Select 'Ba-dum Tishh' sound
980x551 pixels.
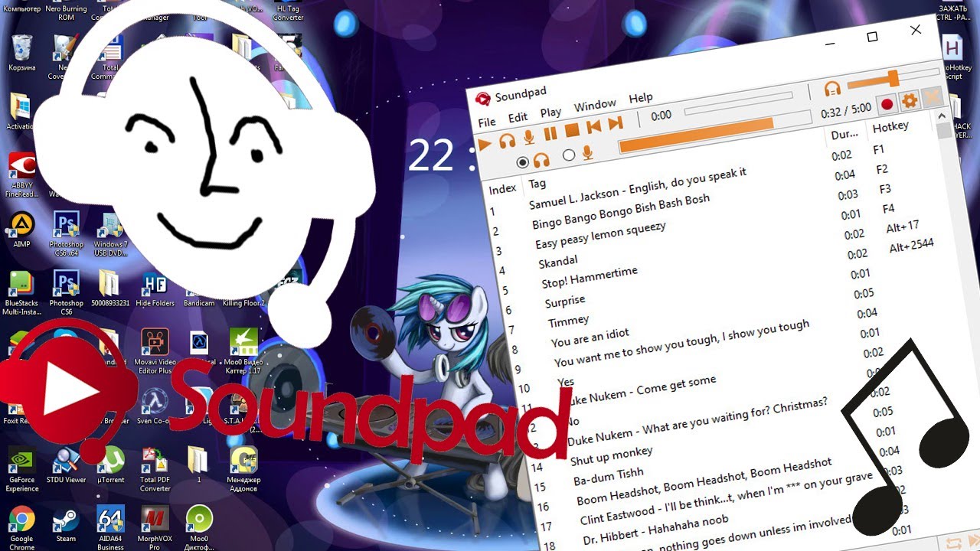coord(609,478)
